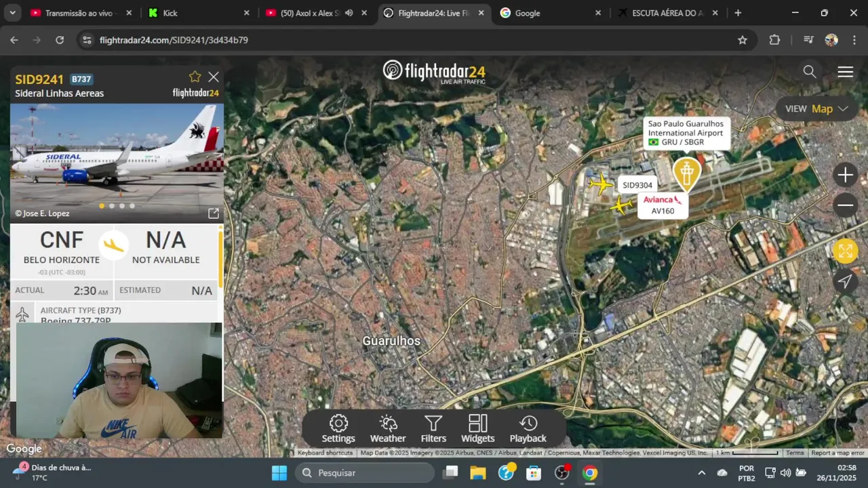Open the Flightradar24 search magnifier
The height and width of the screenshot is (488, 868).
tap(810, 72)
